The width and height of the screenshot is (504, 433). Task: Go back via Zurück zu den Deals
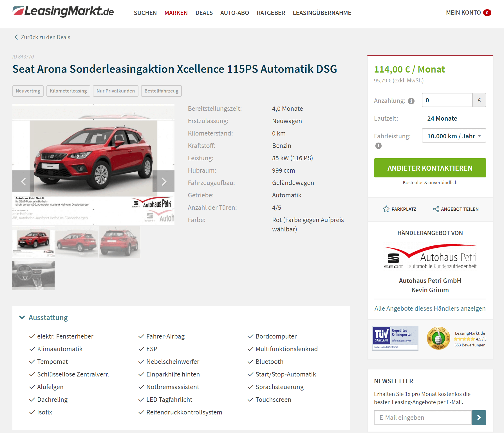42,37
